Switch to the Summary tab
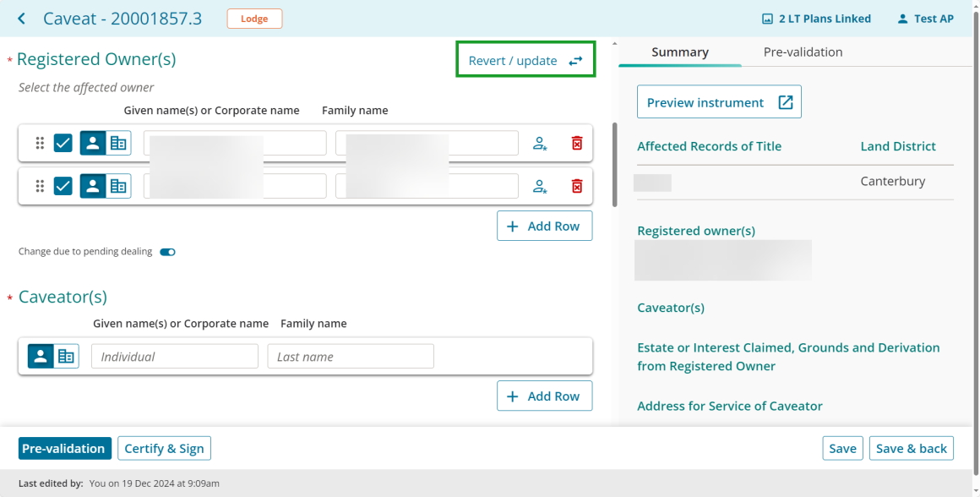This screenshot has height=497, width=980. tap(680, 52)
